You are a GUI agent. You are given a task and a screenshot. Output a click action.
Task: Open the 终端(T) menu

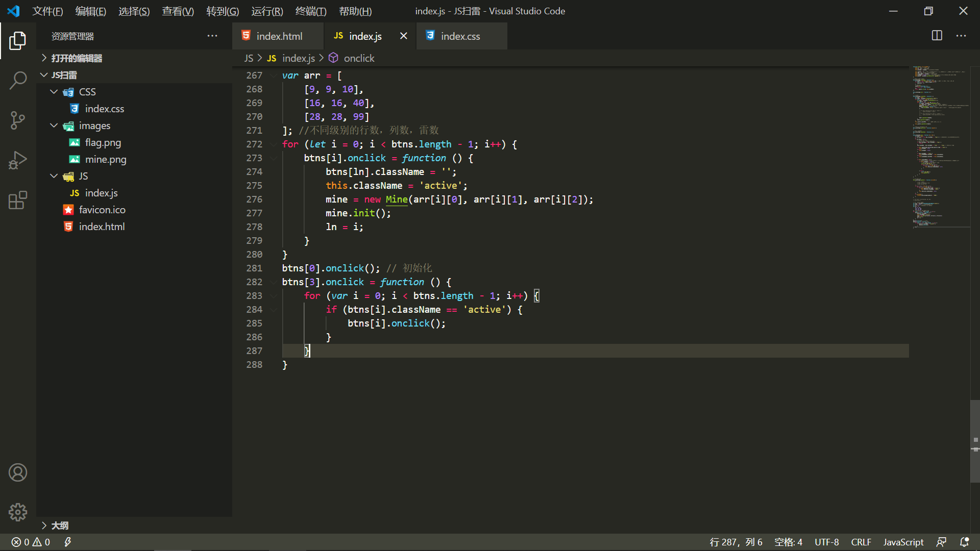point(311,11)
